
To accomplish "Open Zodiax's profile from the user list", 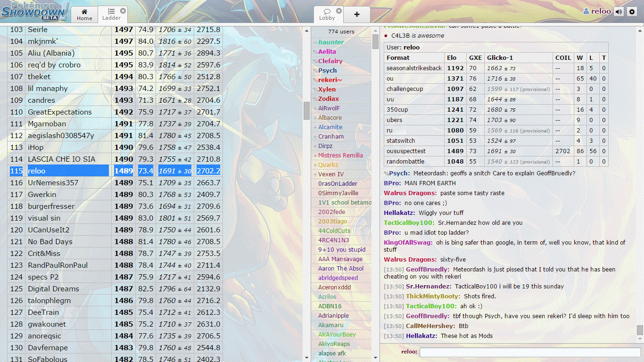I will pyautogui.click(x=328, y=99).
